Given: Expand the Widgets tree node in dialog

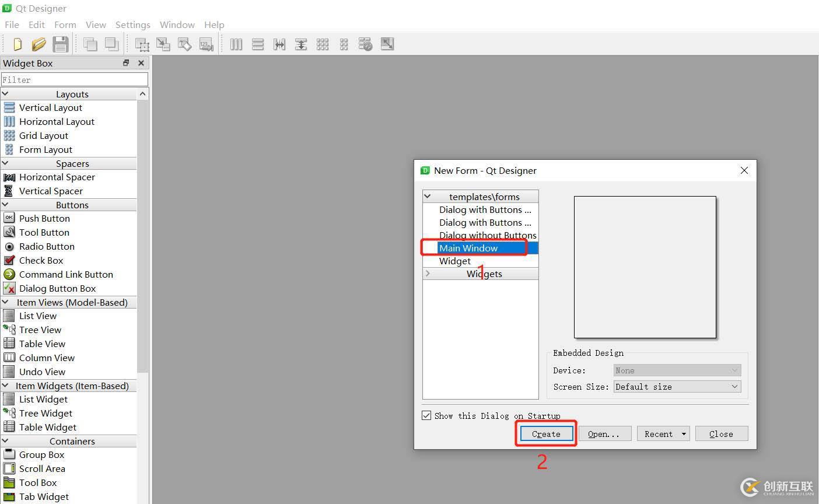Looking at the screenshot, I should pos(428,274).
